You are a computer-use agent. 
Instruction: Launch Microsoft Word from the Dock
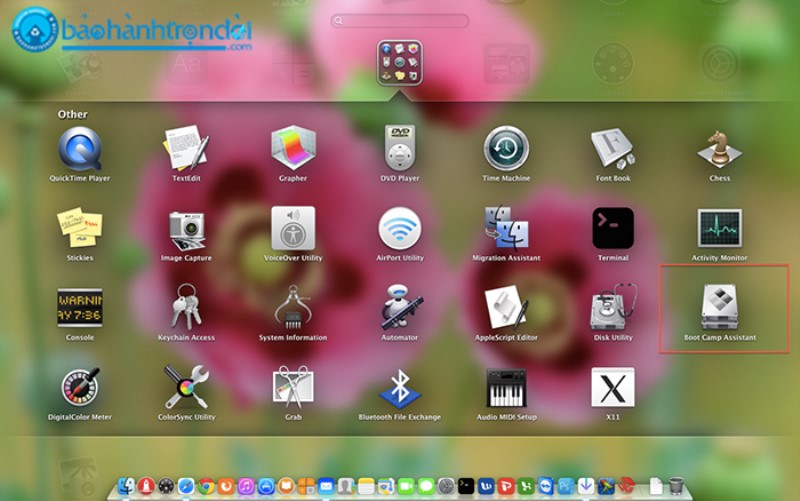point(486,486)
